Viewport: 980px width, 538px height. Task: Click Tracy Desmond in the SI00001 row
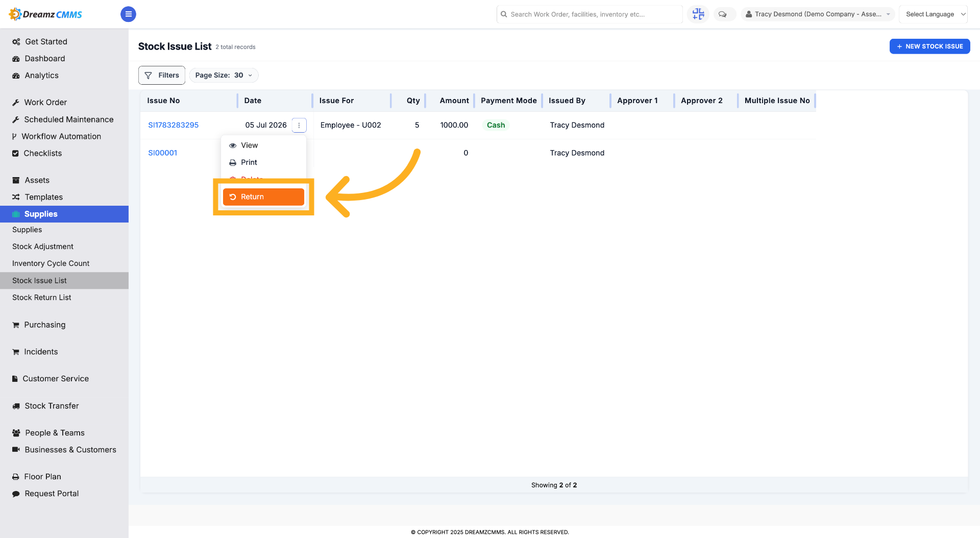577,153
